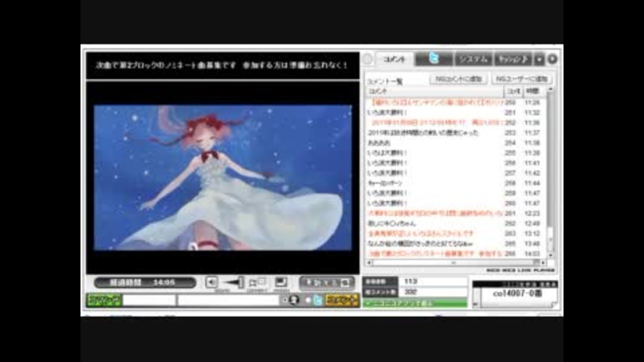This screenshot has width=644, height=362.
Task: Switch to the システム tab
Action: pos(473,59)
